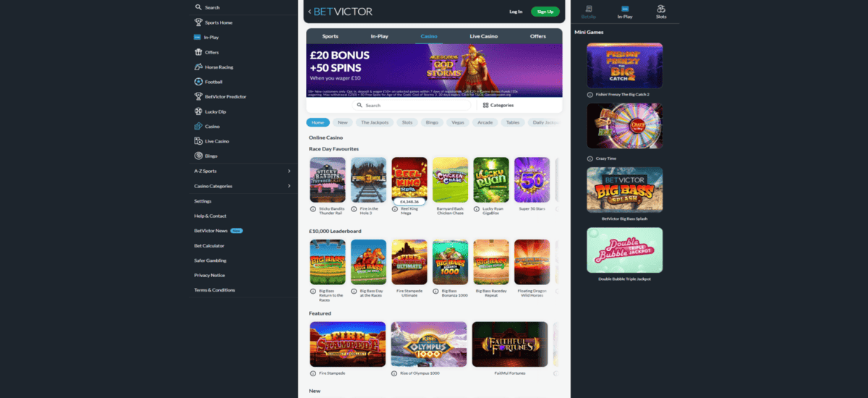Click the Live Casino icon in sidebar

(x=198, y=141)
